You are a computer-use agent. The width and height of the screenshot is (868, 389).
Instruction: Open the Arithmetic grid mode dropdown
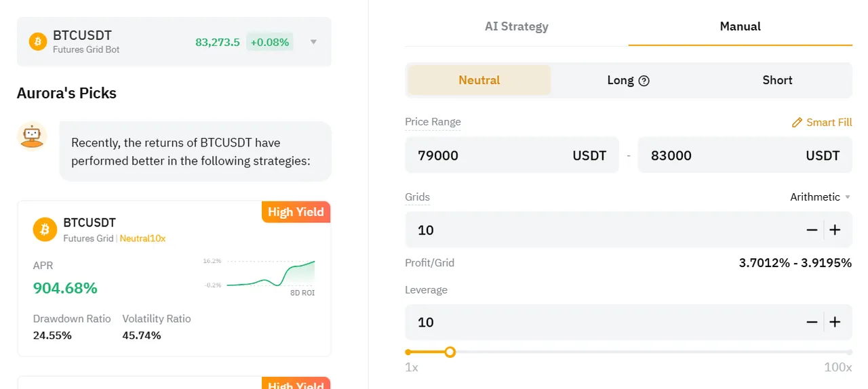click(x=820, y=197)
